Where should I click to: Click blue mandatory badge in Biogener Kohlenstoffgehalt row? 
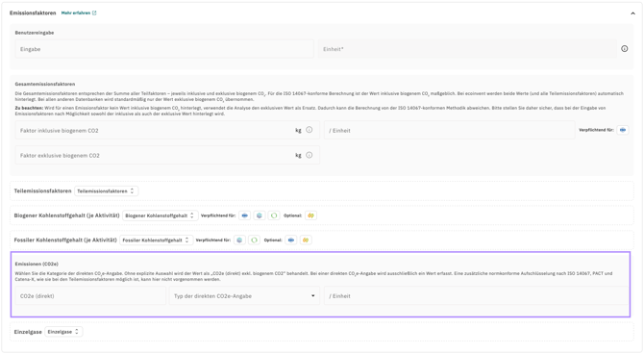(245, 215)
